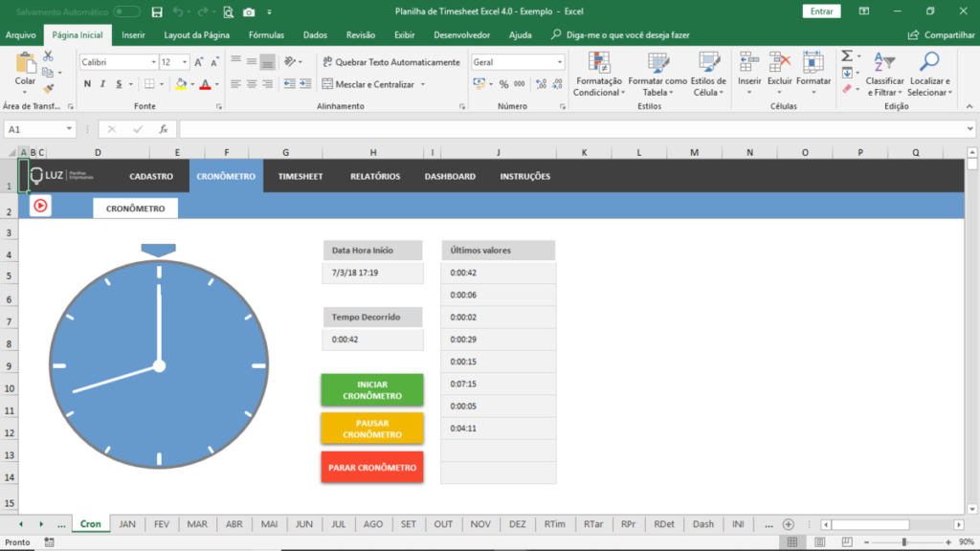The image size is (980, 551).
Task: Toggle italic (I) formatting
Action: [x=103, y=84]
